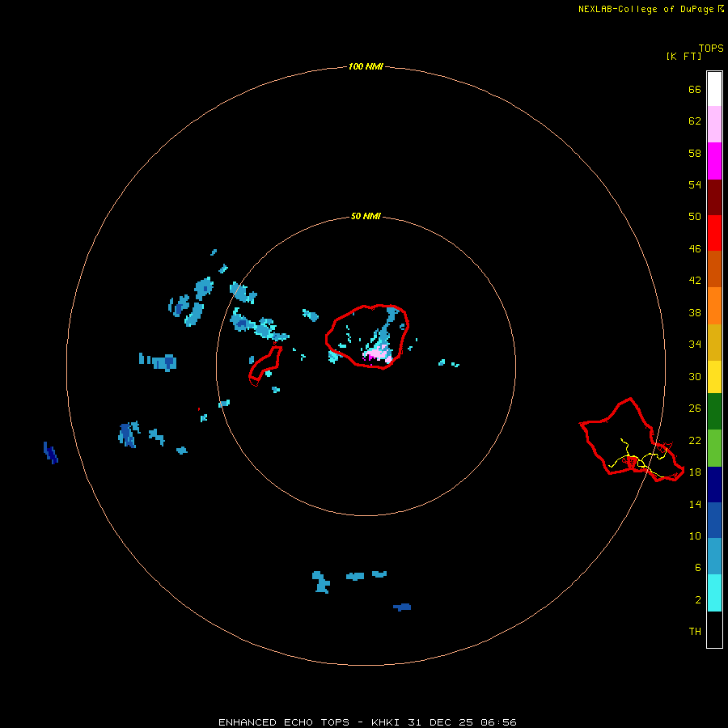The width and height of the screenshot is (728, 728).
Task: Click the '6' legend value
Action: (x=697, y=567)
